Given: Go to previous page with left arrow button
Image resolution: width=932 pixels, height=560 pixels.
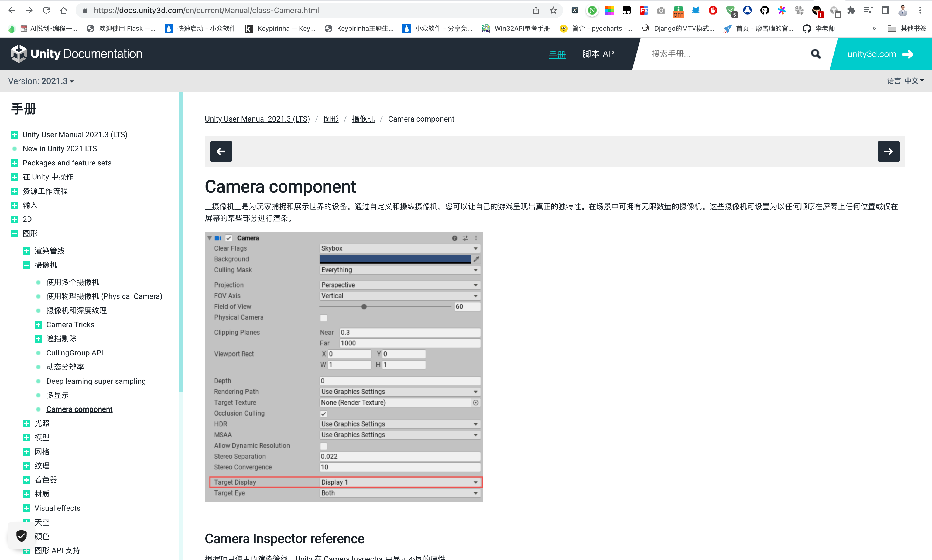Looking at the screenshot, I should [x=221, y=151].
